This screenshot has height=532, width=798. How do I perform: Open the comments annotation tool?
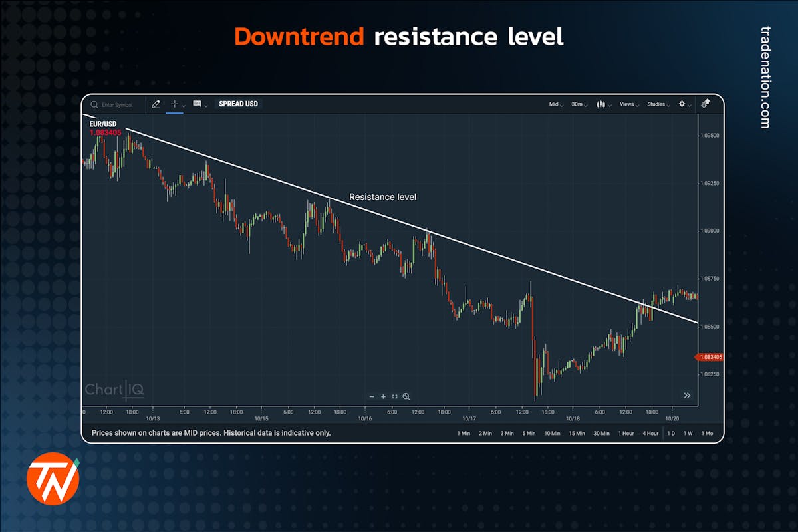click(x=197, y=104)
